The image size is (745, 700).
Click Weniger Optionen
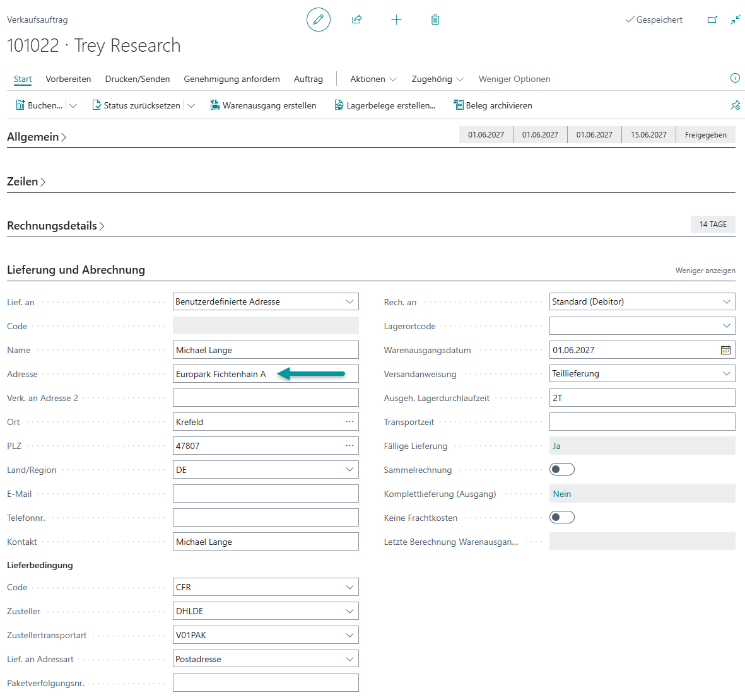click(515, 79)
